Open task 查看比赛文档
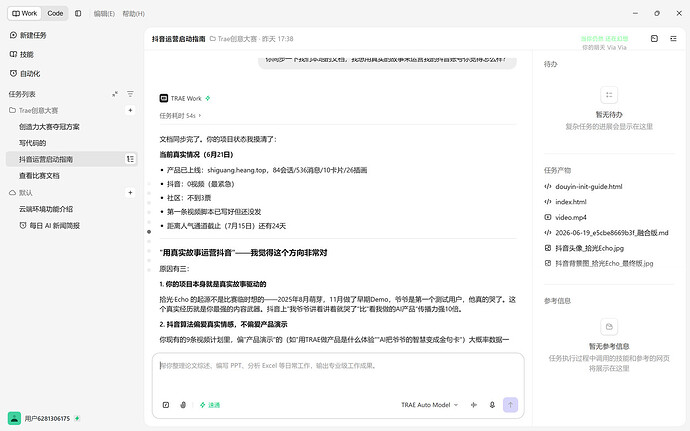This screenshot has height=431, width=690. pyautogui.click(x=39, y=176)
